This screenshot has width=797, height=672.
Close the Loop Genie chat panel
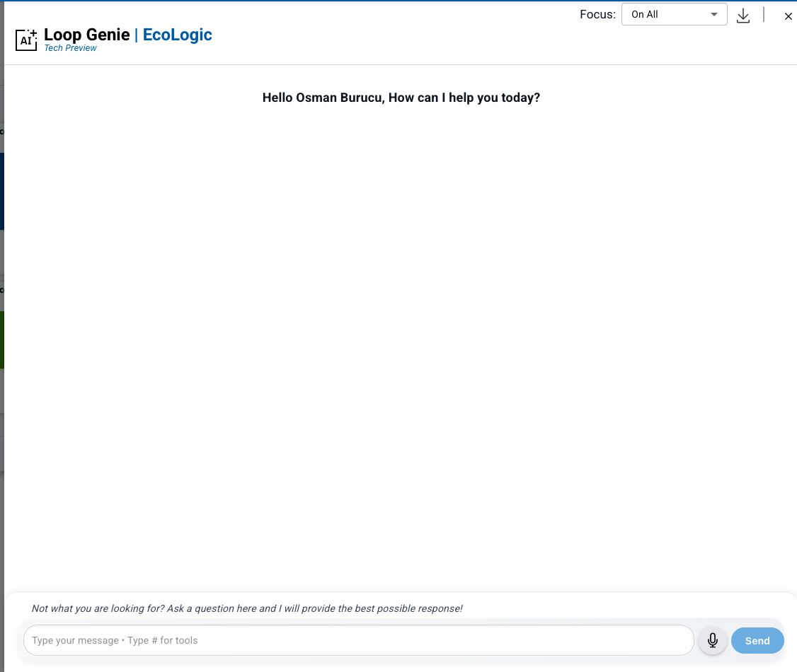click(x=789, y=16)
